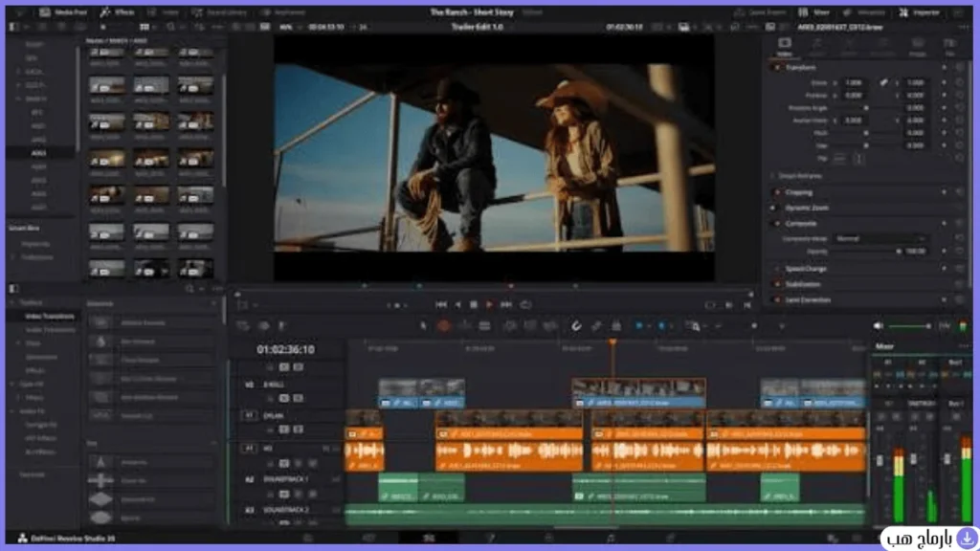Expand the Audio FX category
Image resolution: width=980 pixels, height=551 pixels.
click(12, 411)
